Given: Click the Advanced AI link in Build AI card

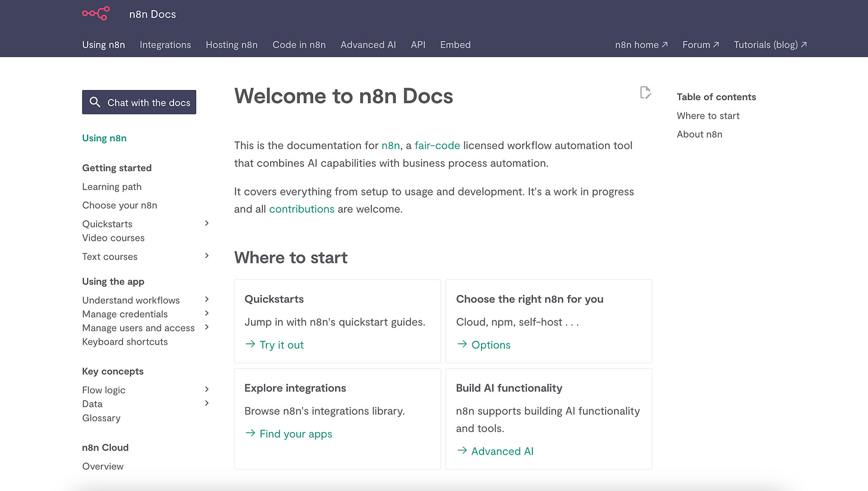Looking at the screenshot, I should pos(503,451).
